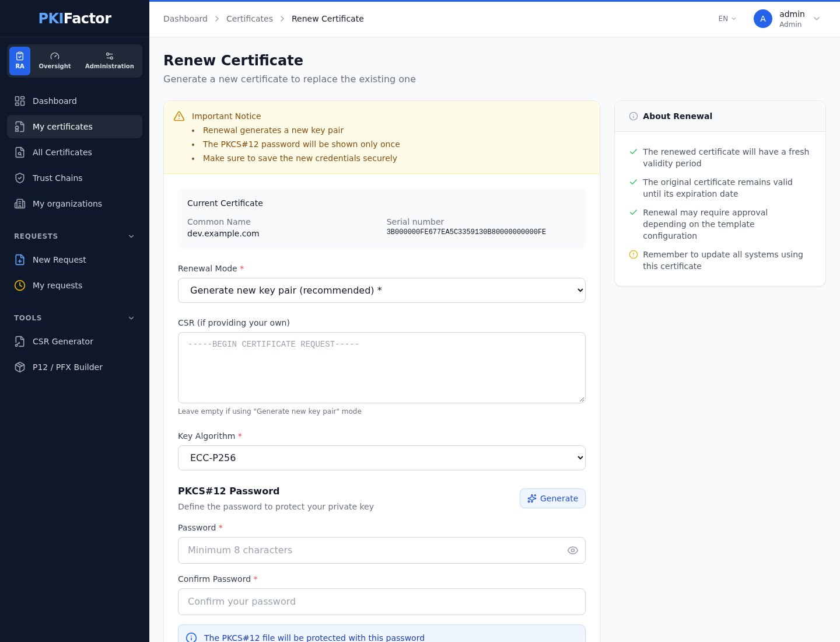The width and height of the screenshot is (840, 642).
Task: Open the EN language selector
Action: click(x=727, y=19)
